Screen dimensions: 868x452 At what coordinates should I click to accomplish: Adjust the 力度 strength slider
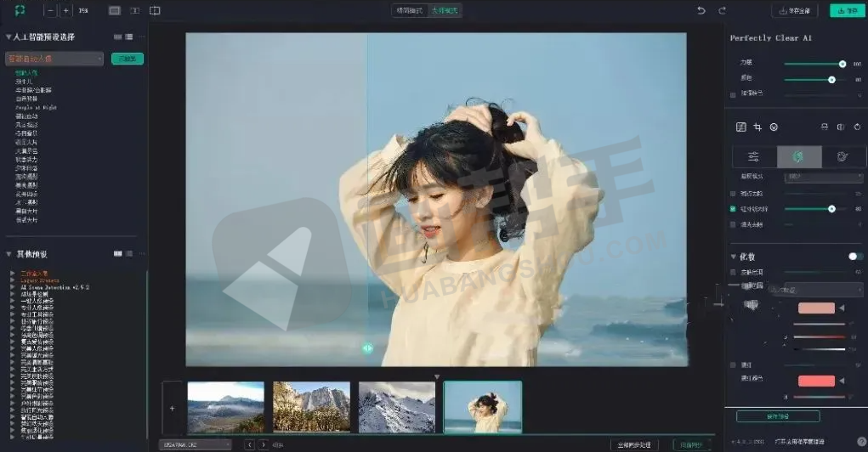tap(814, 65)
